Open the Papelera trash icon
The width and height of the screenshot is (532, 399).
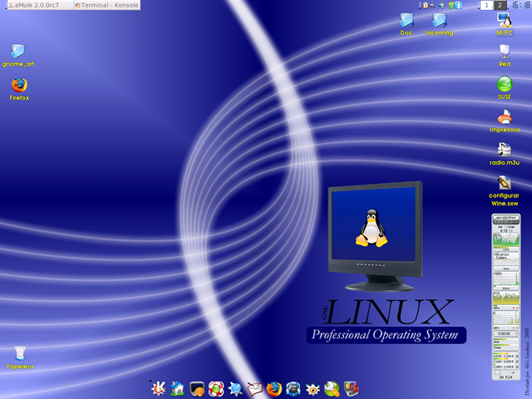coord(20,357)
